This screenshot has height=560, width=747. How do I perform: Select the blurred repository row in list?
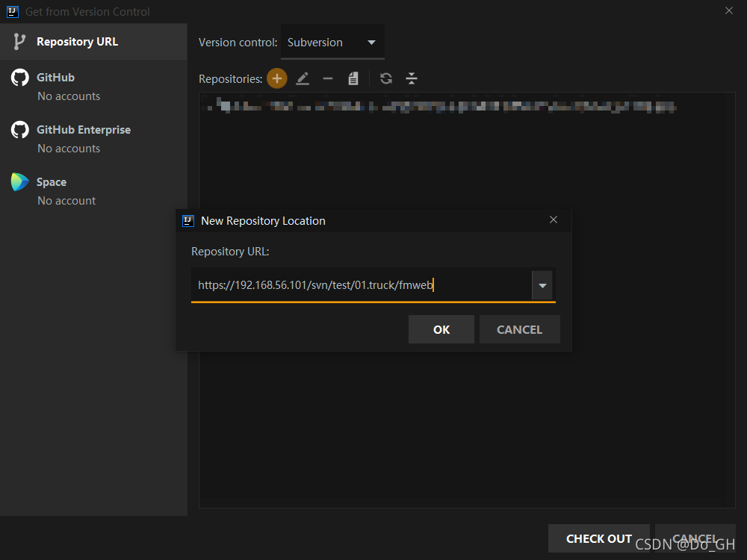click(439, 106)
